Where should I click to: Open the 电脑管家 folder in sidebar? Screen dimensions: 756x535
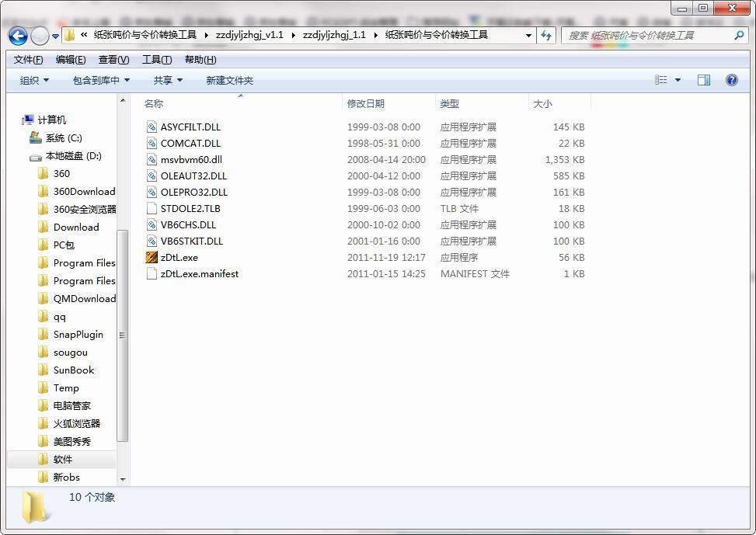tap(71, 405)
